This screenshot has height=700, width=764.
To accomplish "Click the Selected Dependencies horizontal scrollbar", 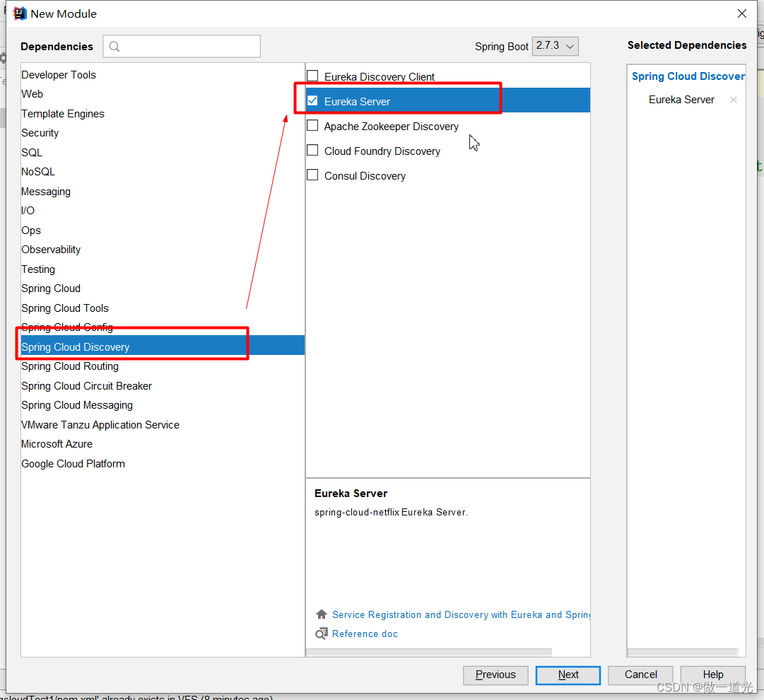I will point(683,652).
